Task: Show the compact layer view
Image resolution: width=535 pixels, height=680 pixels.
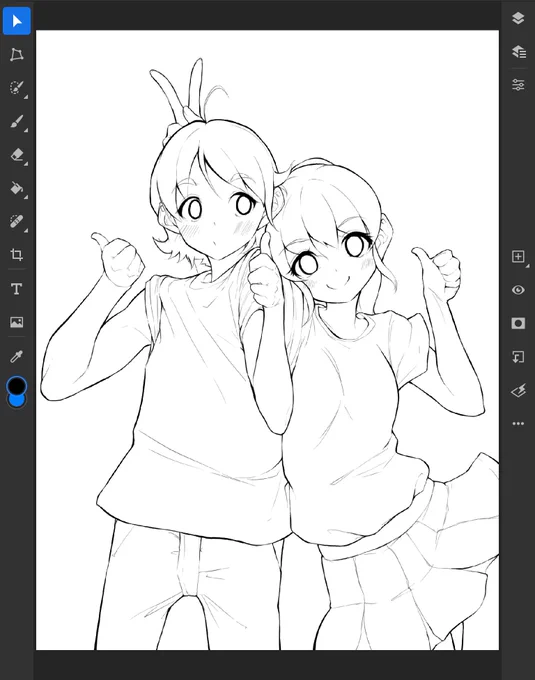Action: click(518, 18)
